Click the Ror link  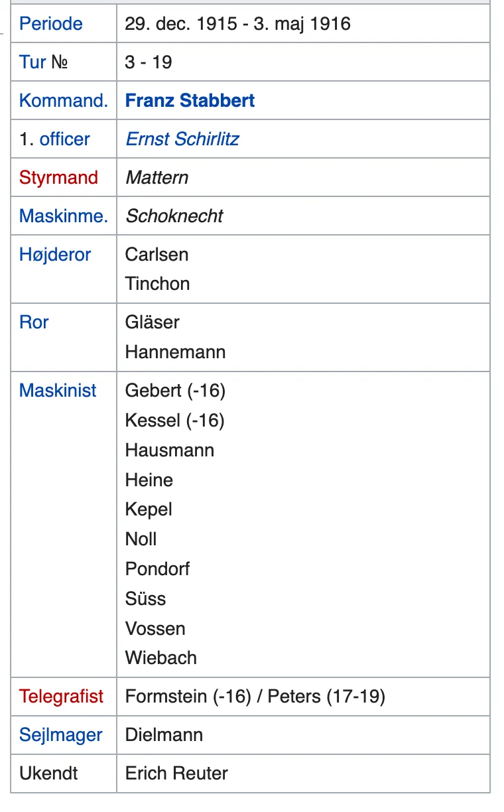(x=34, y=322)
